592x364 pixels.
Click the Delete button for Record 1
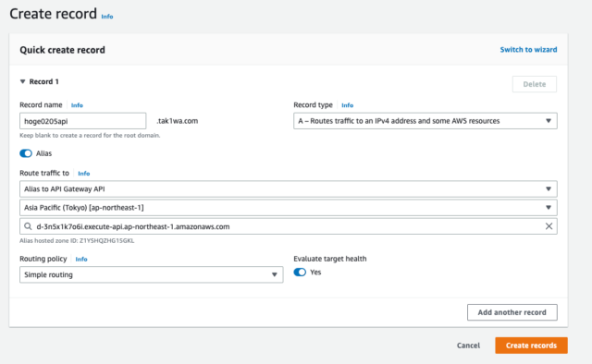[535, 84]
